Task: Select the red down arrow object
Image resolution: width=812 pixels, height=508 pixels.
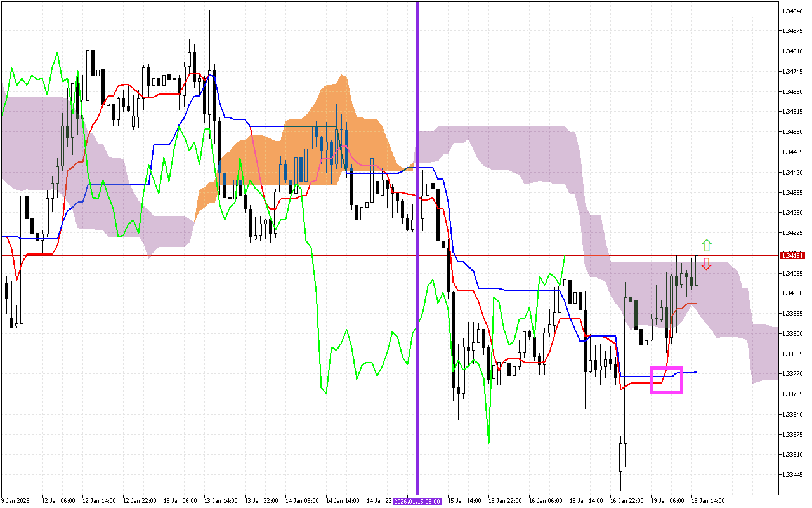Action: click(705, 265)
